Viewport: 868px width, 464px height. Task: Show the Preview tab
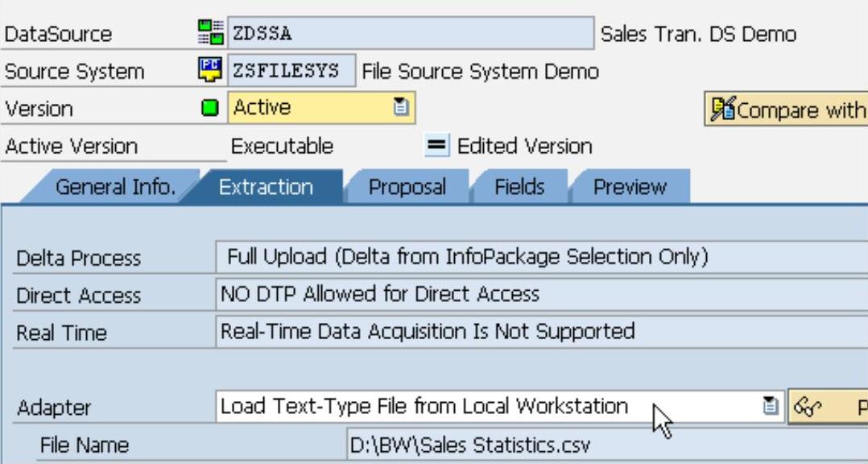click(x=630, y=188)
